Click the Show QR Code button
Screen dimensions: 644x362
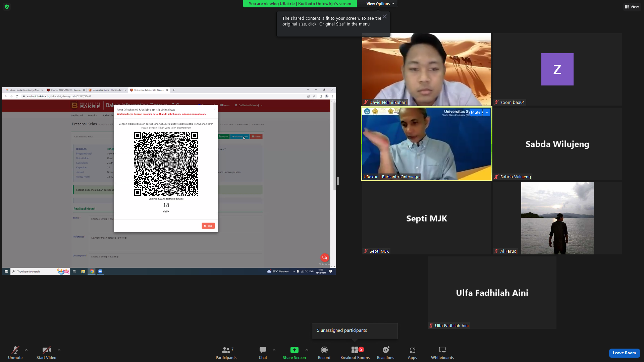click(240, 136)
